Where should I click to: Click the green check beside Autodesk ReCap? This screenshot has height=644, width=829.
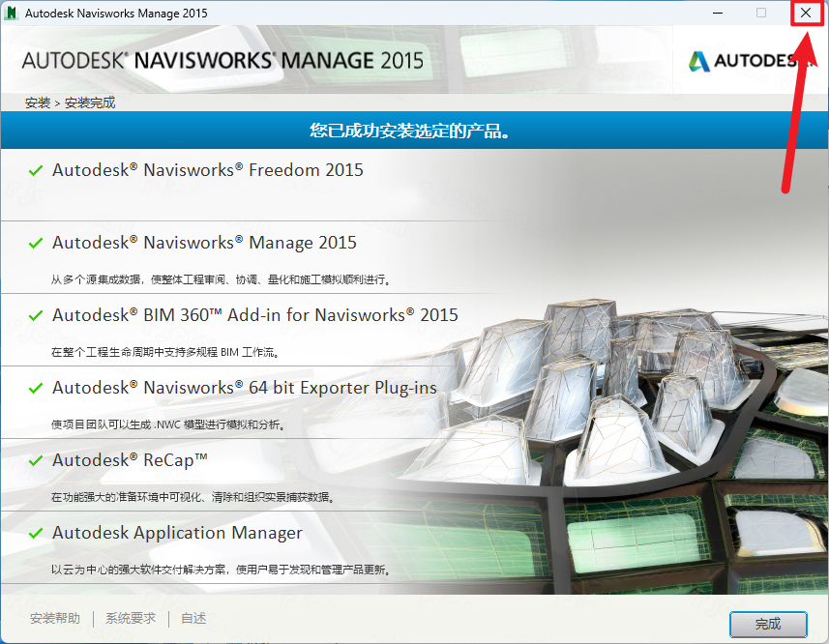36,460
